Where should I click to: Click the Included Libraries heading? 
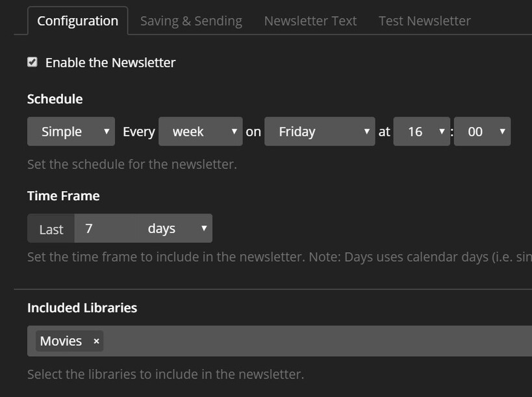(82, 308)
